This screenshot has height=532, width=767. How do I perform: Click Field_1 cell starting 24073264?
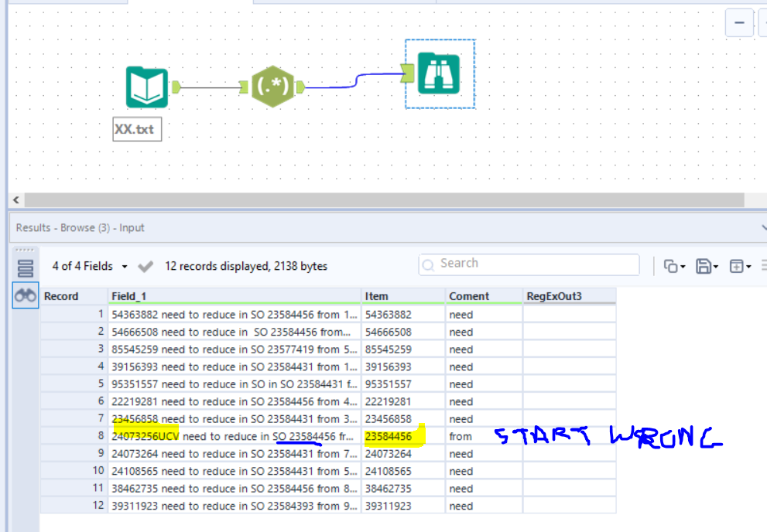[235, 454]
